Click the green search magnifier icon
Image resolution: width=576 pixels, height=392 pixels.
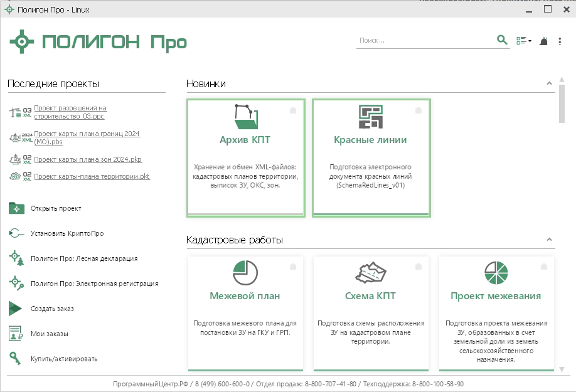(501, 40)
